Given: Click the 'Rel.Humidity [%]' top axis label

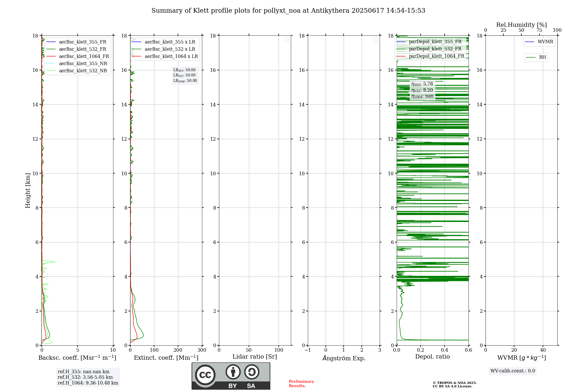Looking at the screenshot, I should (521, 25).
